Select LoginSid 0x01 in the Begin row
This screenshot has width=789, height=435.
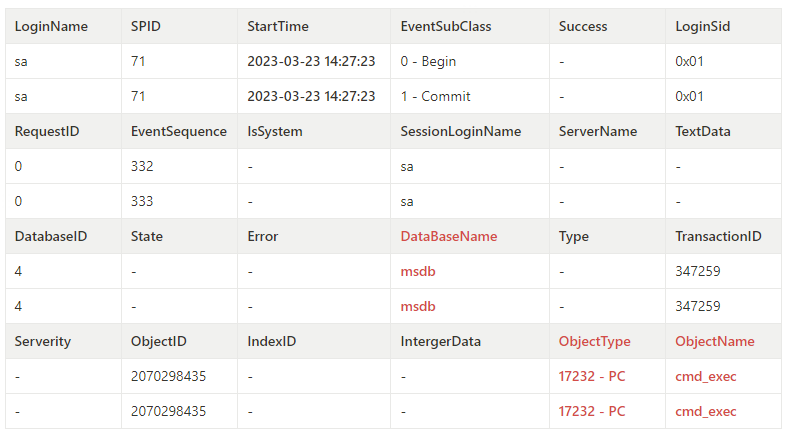coord(689,61)
